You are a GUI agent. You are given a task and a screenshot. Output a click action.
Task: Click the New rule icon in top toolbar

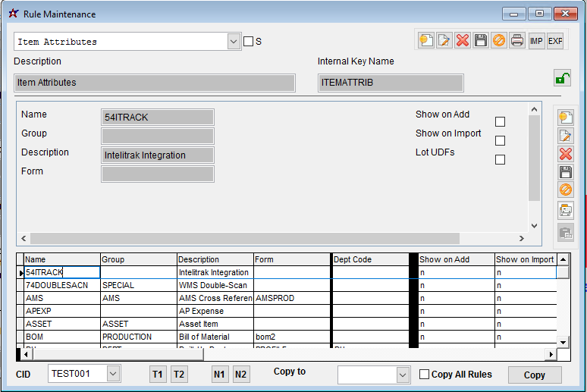click(426, 41)
